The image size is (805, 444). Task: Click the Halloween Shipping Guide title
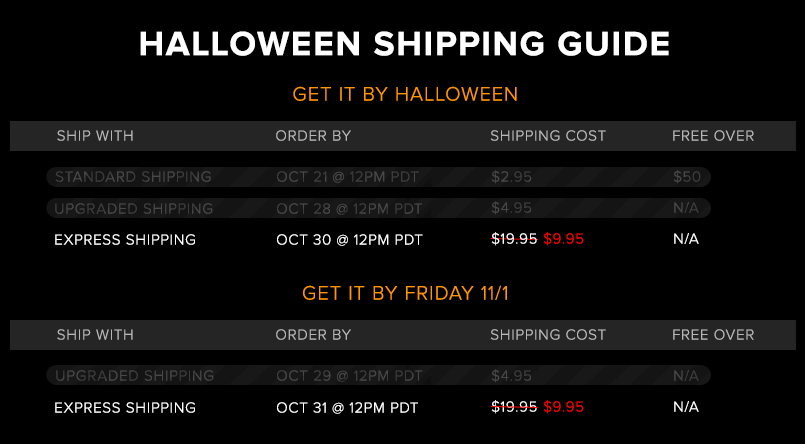click(404, 44)
